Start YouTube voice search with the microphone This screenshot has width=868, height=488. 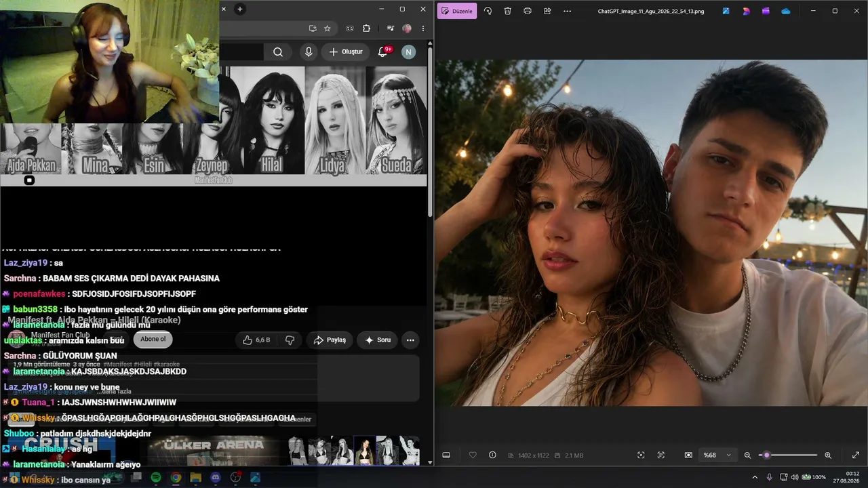click(309, 52)
